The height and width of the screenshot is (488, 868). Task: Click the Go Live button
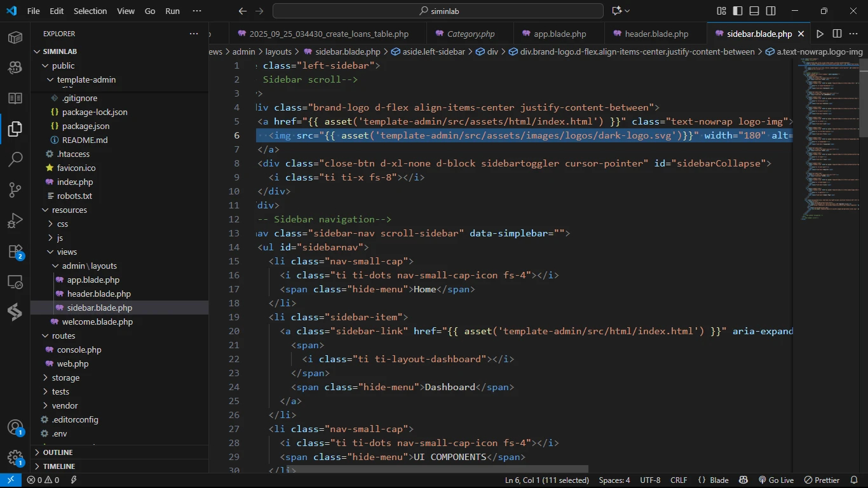(776, 480)
